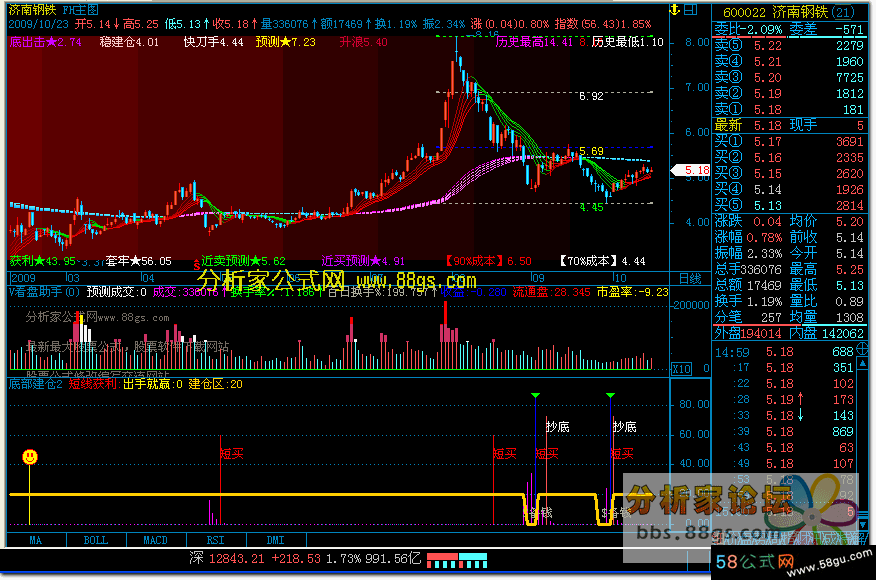Click the 均价 5.20 average price value
Image resolution: width=876 pixels, height=580 pixels.
[827, 221]
